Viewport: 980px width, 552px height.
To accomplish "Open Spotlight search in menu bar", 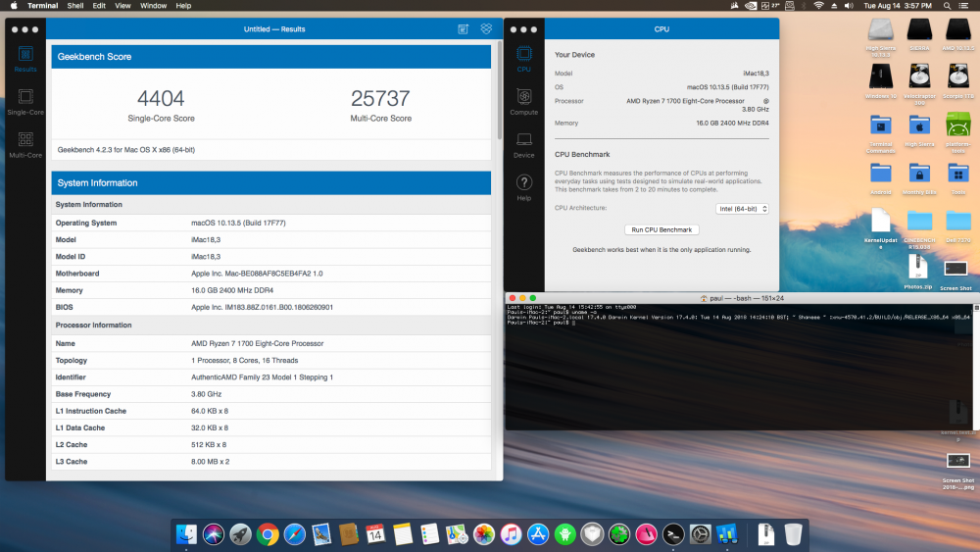I will 947,6.
